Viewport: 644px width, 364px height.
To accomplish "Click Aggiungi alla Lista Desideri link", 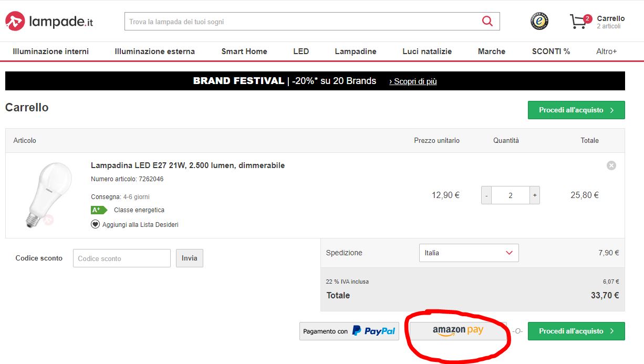I will [x=140, y=225].
